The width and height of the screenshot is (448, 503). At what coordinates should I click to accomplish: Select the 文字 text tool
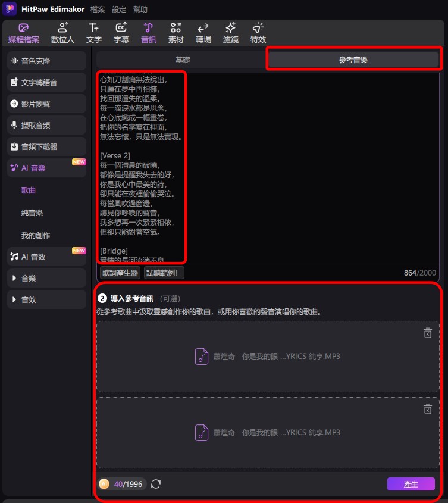(x=93, y=33)
